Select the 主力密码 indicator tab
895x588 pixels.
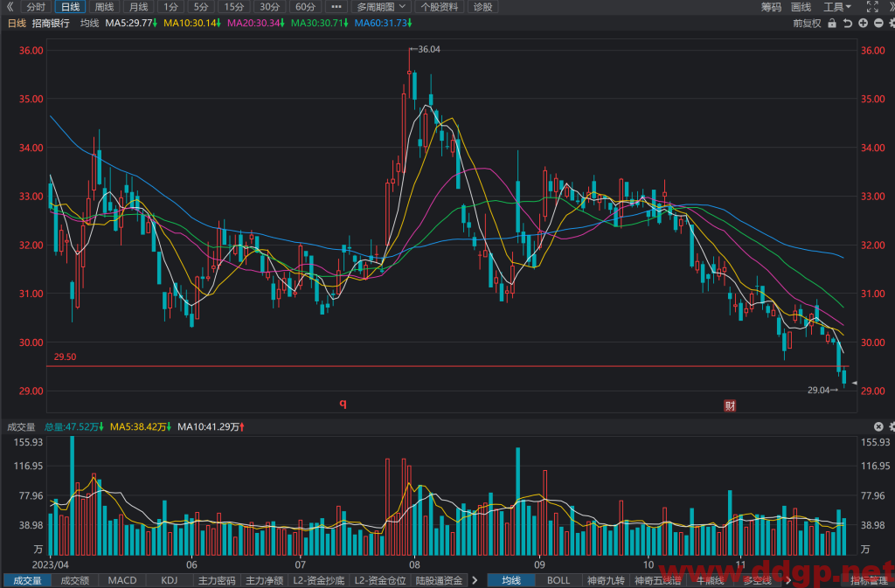point(217,581)
